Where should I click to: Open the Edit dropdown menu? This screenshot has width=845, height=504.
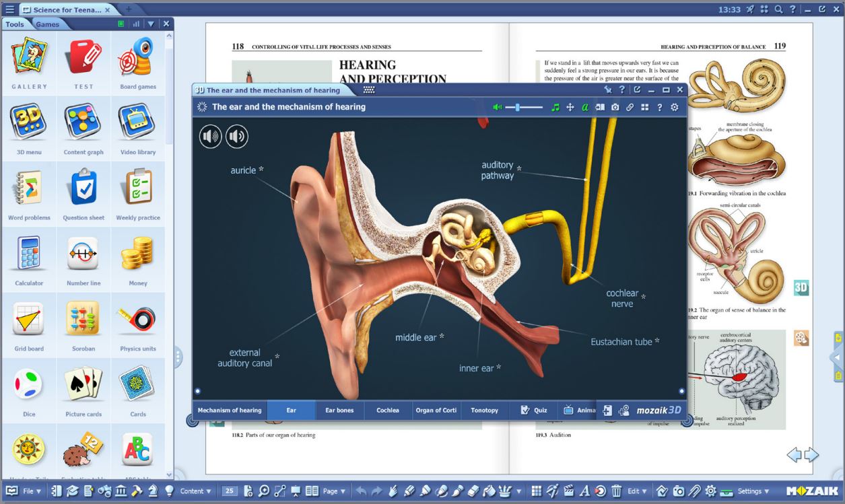[638, 491]
